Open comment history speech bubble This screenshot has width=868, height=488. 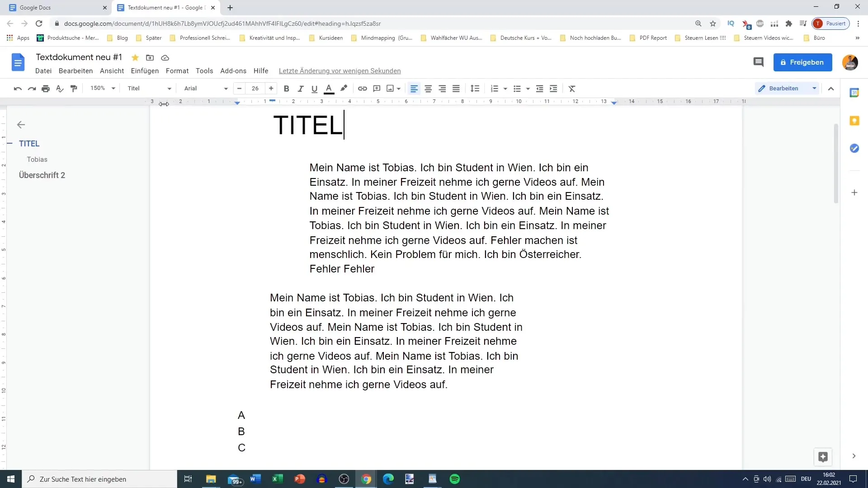pyautogui.click(x=758, y=62)
